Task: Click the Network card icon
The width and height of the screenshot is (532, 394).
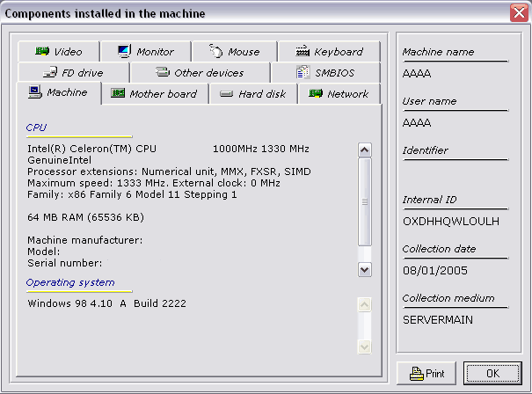Action: (x=316, y=93)
